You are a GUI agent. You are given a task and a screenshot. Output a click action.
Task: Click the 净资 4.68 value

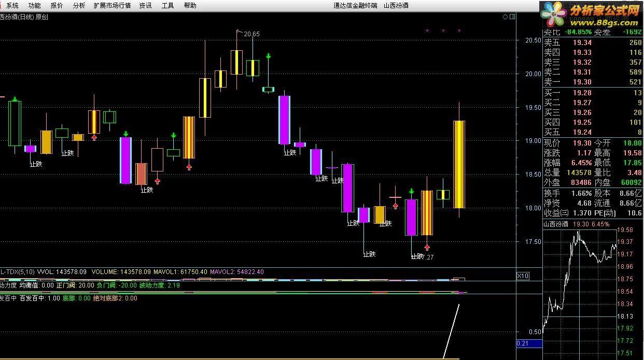pos(584,203)
